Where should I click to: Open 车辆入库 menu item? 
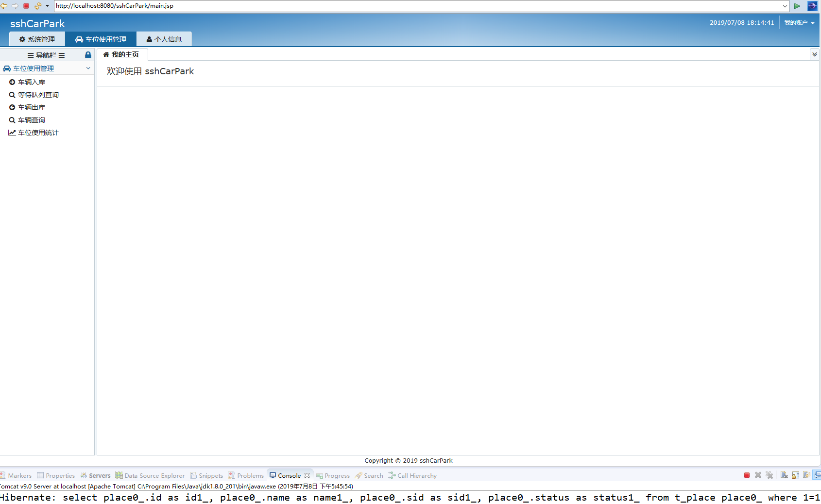(x=32, y=82)
